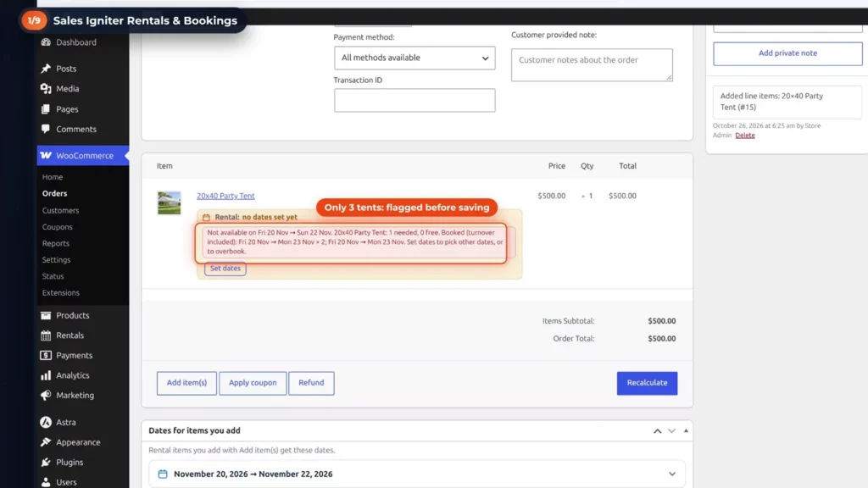Click the Payments dollar icon in sidebar
This screenshot has height=488, width=868.
(x=46, y=355)
